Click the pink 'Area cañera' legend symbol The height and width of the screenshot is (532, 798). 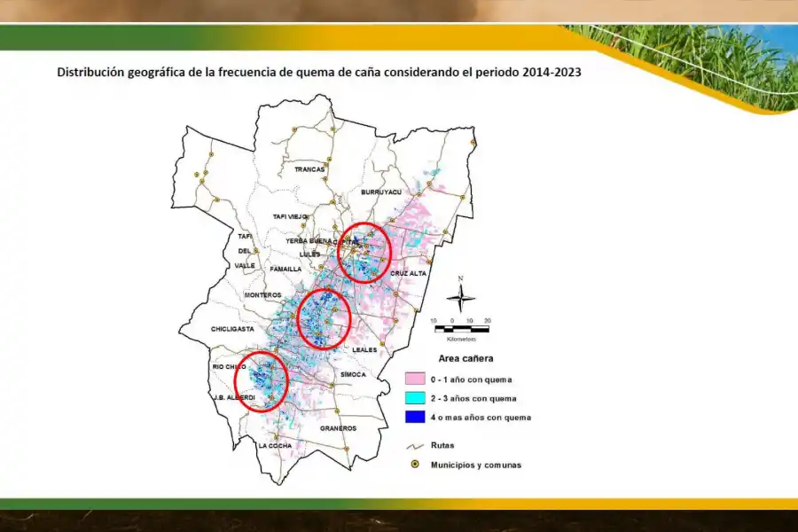[x=414, y=378]
